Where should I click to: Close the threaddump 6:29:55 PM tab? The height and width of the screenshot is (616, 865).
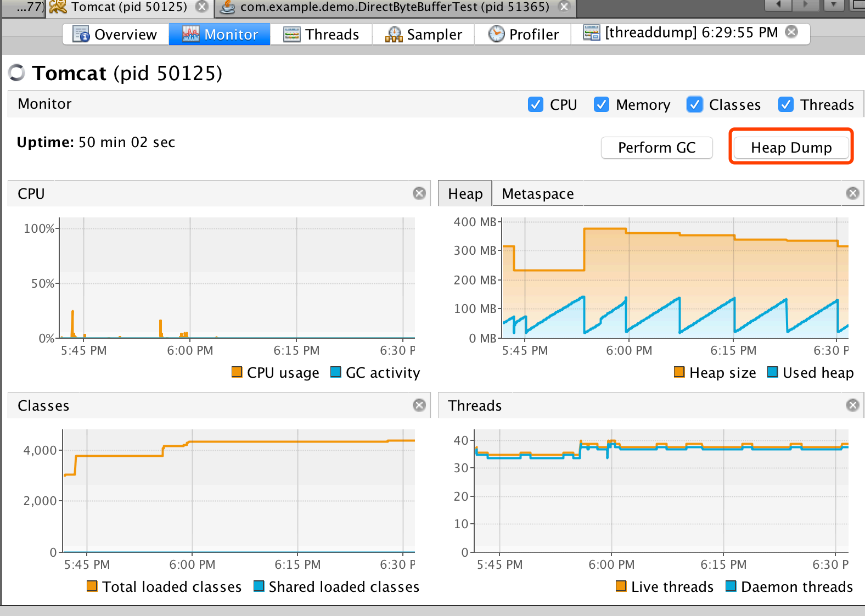tap(791, 32)
